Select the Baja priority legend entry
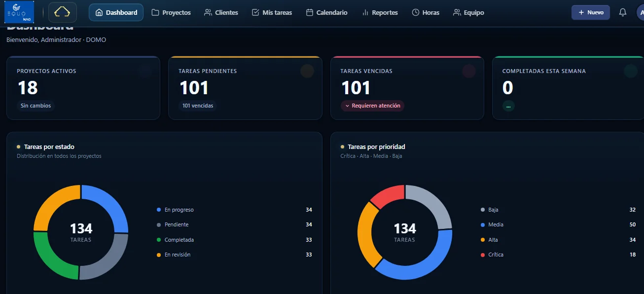644x294 pixels. coord(558,210)
